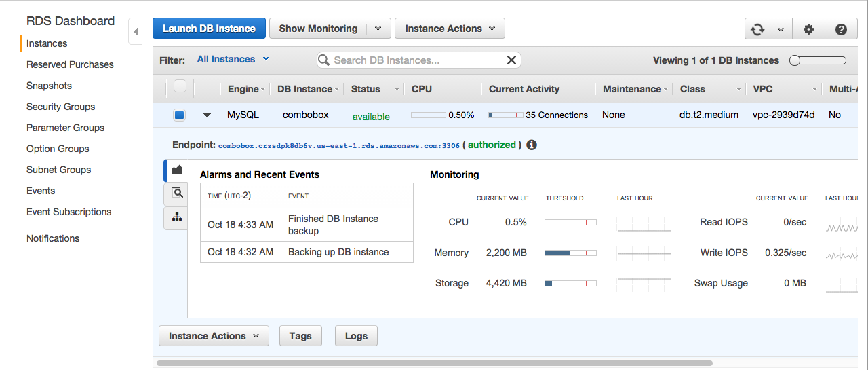Open the dropdown arrow beside refresh

click(x=781, y=29)
